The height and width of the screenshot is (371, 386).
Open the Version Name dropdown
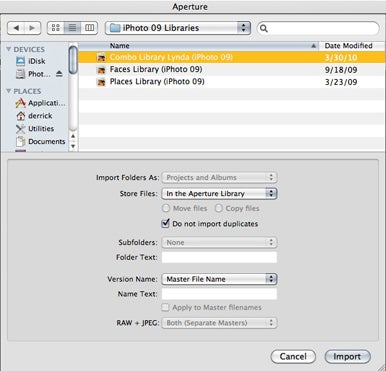pyautogui.click(x=219, y=279)
